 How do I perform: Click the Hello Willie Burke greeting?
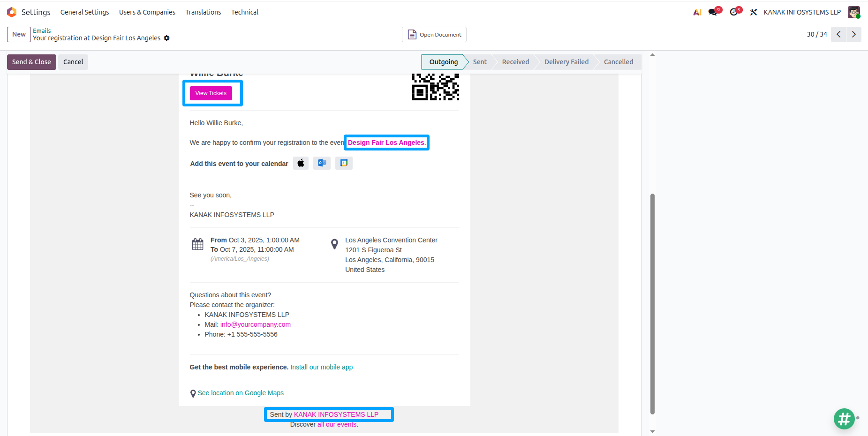[x=216, y=123]
